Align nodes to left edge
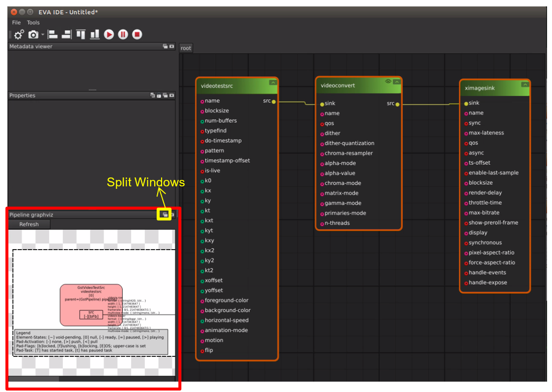552x392 pixels. pos(52,35)
